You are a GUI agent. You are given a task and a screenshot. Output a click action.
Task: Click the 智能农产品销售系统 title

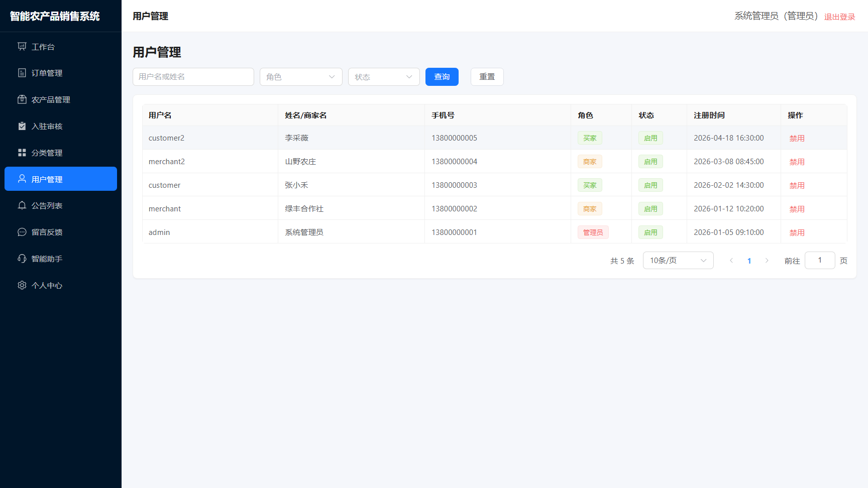click(55, 16)
